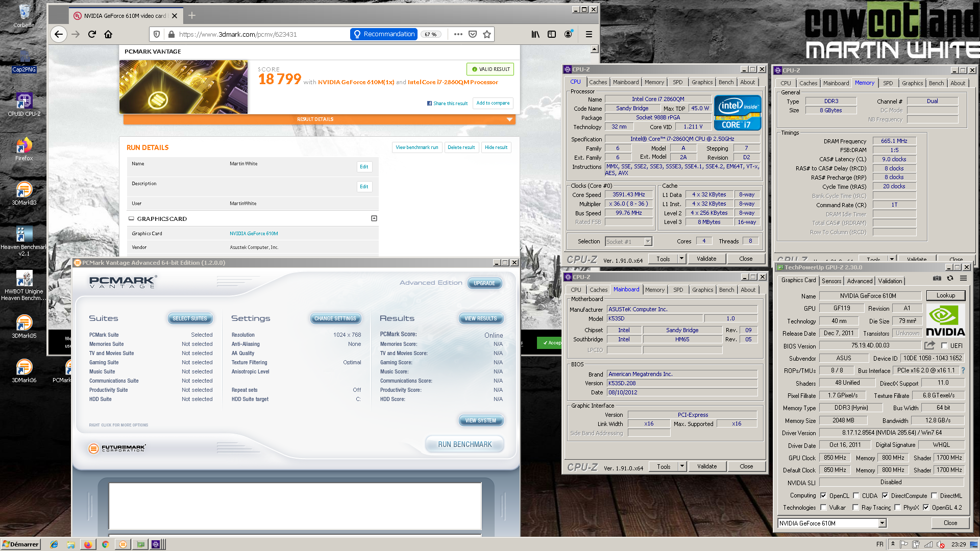This screenshot has height=551, width=980.
Task: Toggle OpenCL checkbox in GPU-Z
Action: tap(823, 495)
